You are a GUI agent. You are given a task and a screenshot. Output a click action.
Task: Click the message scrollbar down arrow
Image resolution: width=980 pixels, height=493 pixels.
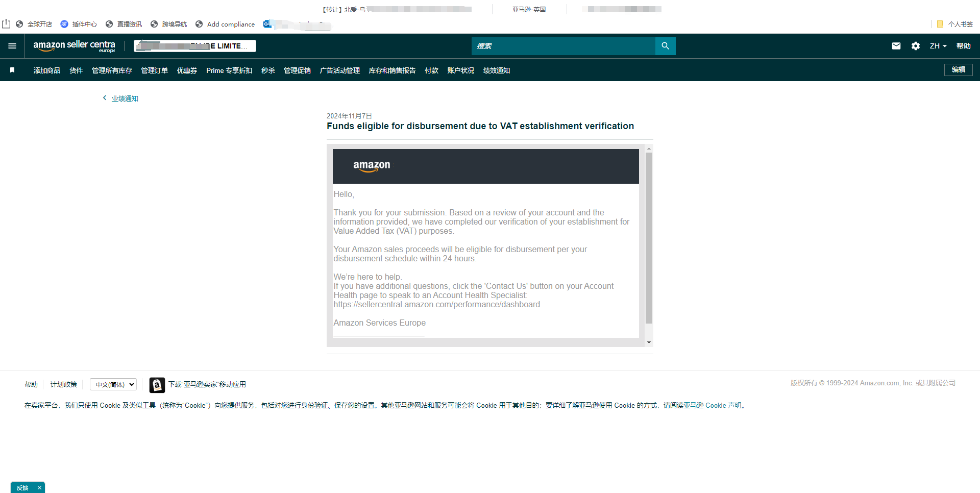[x=649, y=342]
